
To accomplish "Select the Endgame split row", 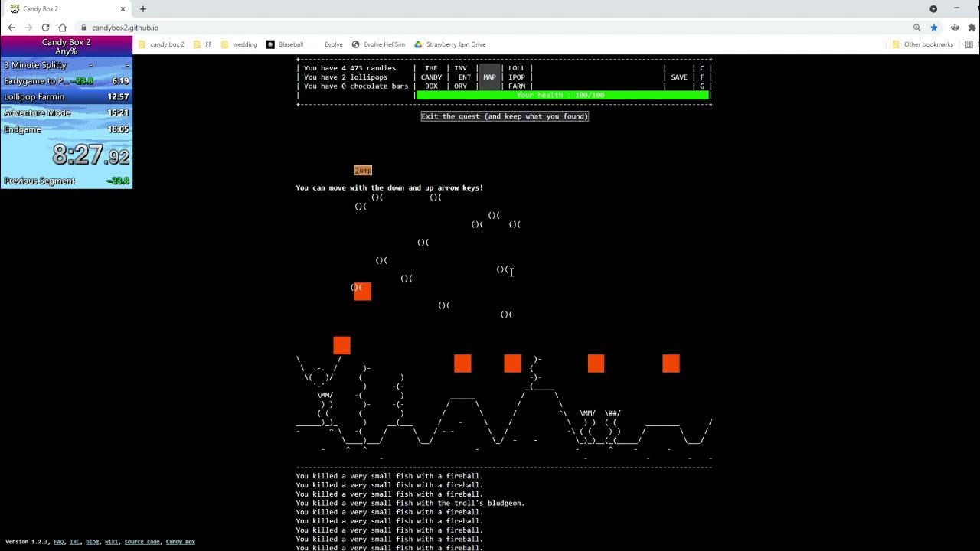I will coord(66,129).
